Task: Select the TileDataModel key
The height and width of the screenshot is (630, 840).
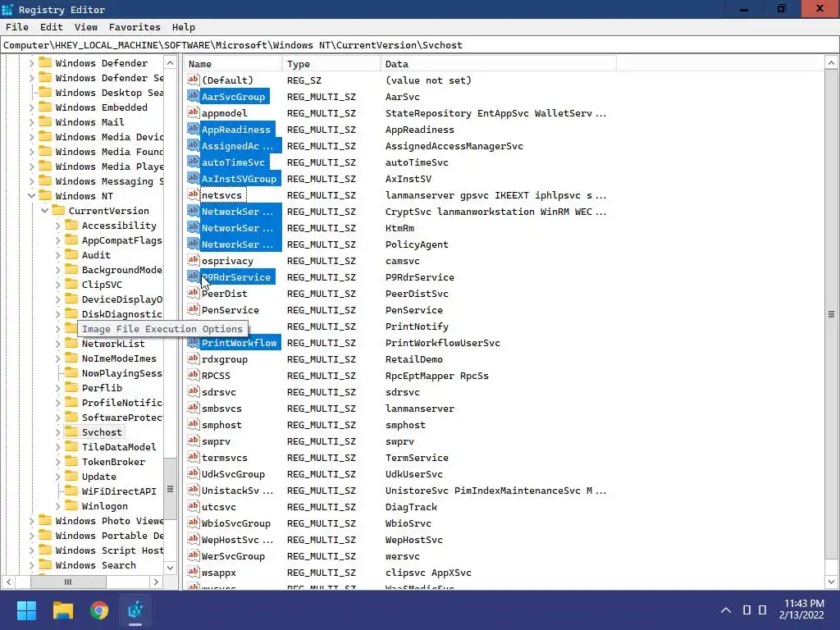Action: (119, 447)
